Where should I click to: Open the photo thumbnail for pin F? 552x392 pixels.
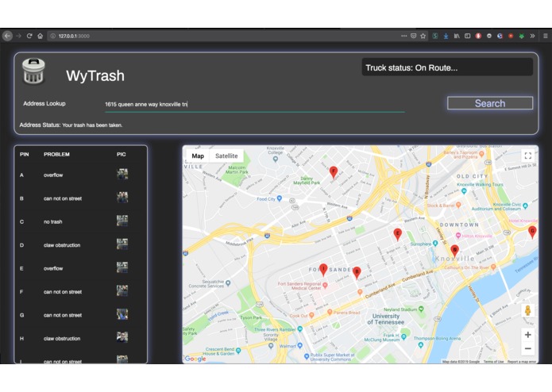coord(122,290)
